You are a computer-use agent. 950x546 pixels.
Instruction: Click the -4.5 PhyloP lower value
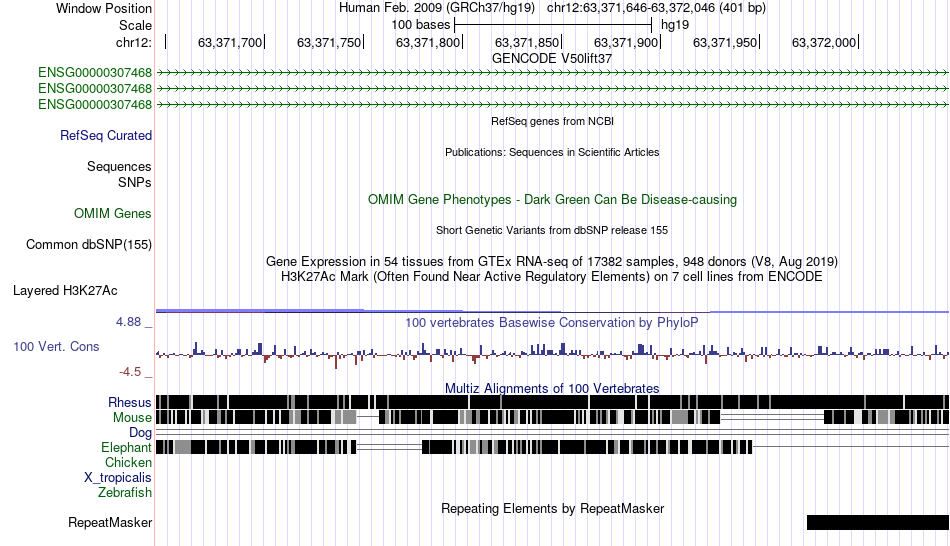[x=130, y=372]
